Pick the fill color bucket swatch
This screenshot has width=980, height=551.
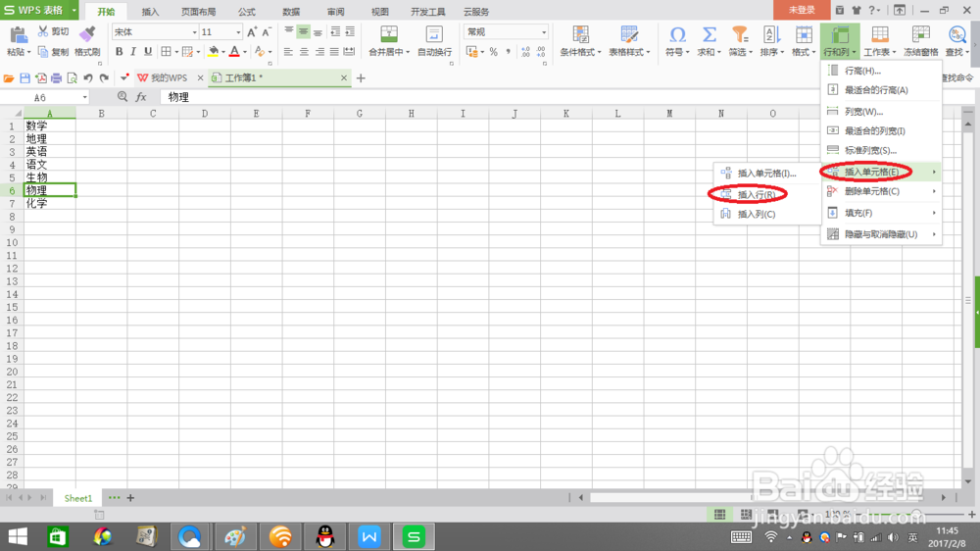(x=213, y=52)
